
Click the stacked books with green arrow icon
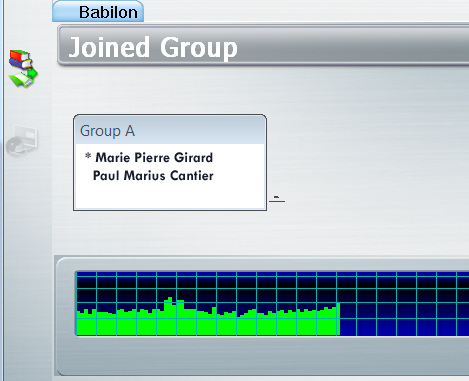click(x=23, y=68)
